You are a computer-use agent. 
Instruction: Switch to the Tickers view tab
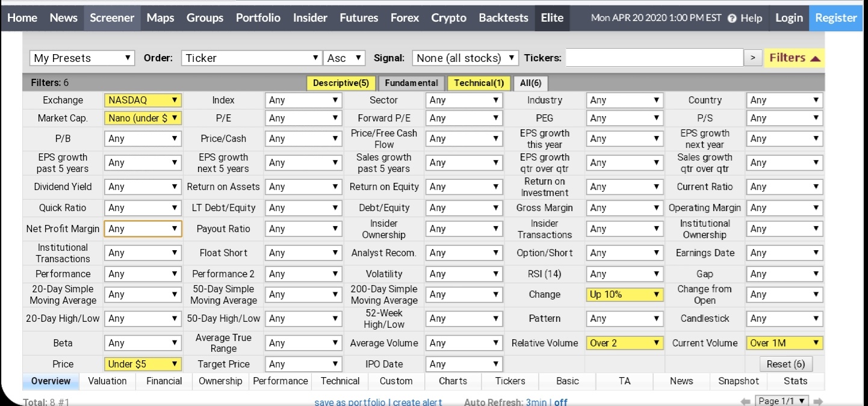coord(510,381)
